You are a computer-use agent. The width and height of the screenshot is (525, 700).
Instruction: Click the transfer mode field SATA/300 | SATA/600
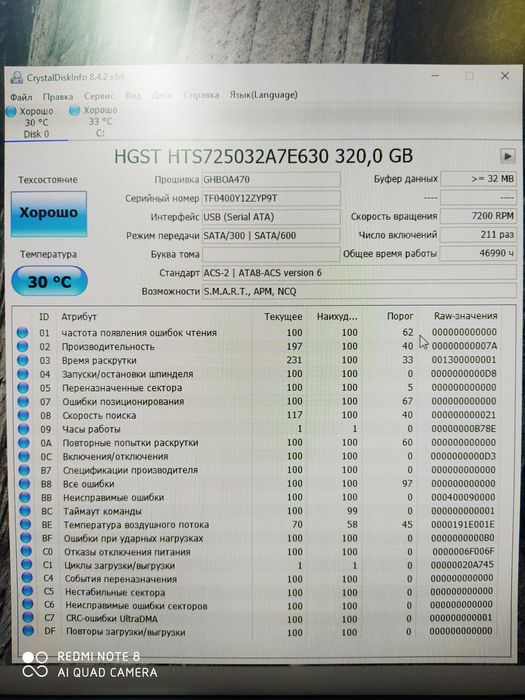271,236
